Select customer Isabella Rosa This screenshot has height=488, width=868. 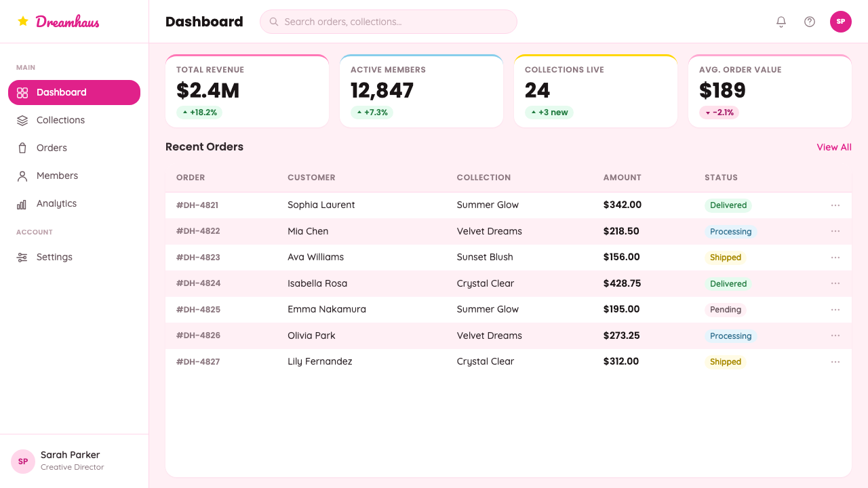(x=317, y=283)
